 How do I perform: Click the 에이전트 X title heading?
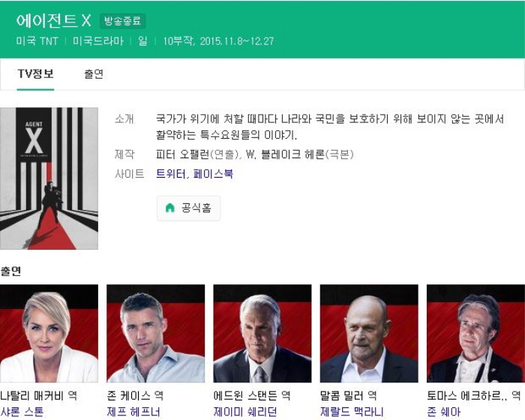click(53, 21)
